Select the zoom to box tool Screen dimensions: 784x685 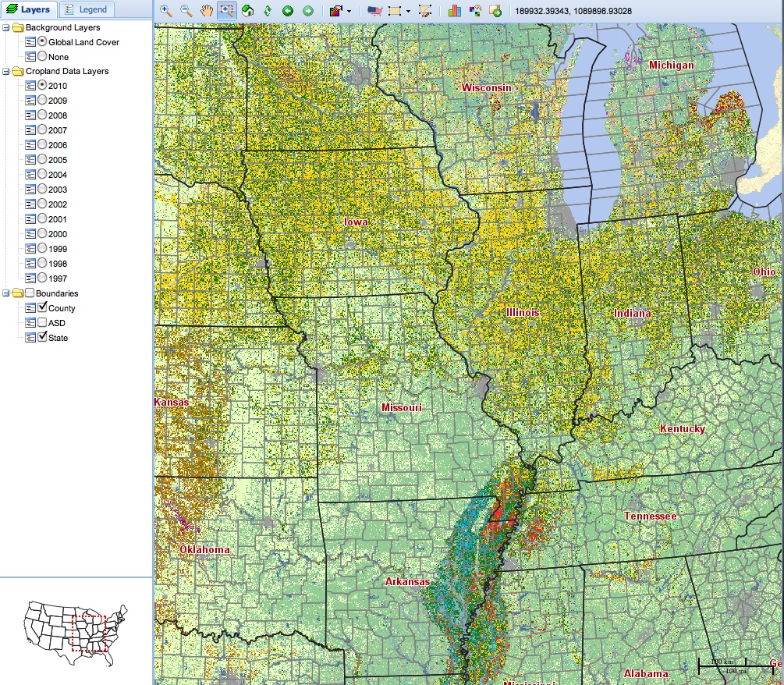226,10
